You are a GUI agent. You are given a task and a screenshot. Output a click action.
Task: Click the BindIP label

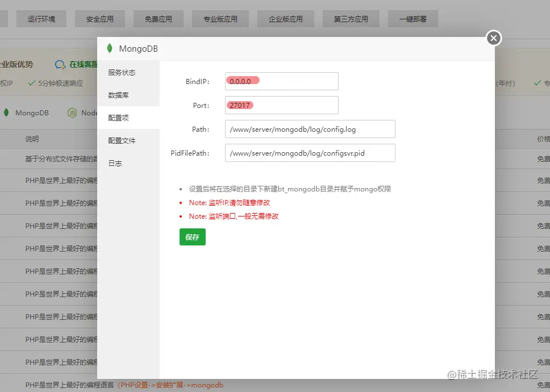[198, 82]
